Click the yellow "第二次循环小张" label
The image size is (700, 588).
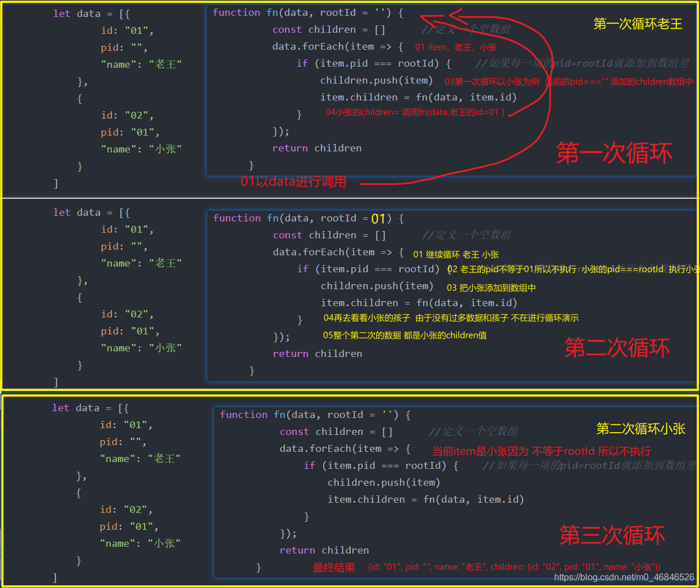[641, 429]
